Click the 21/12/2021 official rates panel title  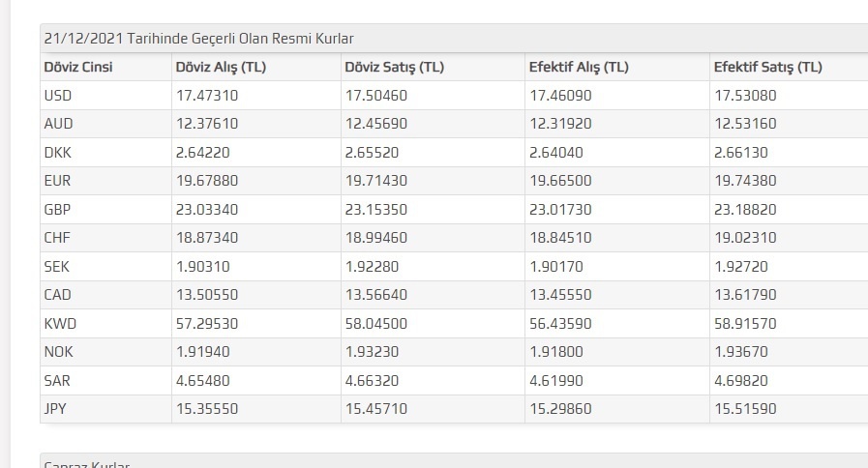[x=199, y=39]
